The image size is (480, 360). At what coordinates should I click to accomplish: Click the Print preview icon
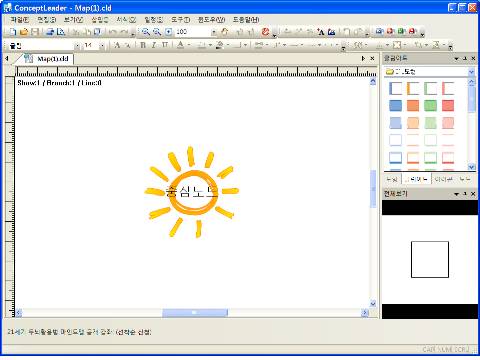61,32
